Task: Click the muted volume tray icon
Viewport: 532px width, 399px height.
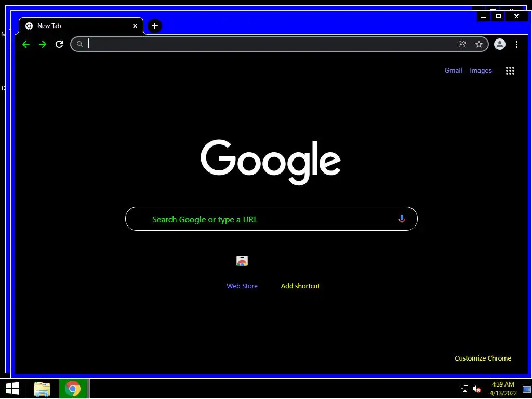Action: [477, 389]
